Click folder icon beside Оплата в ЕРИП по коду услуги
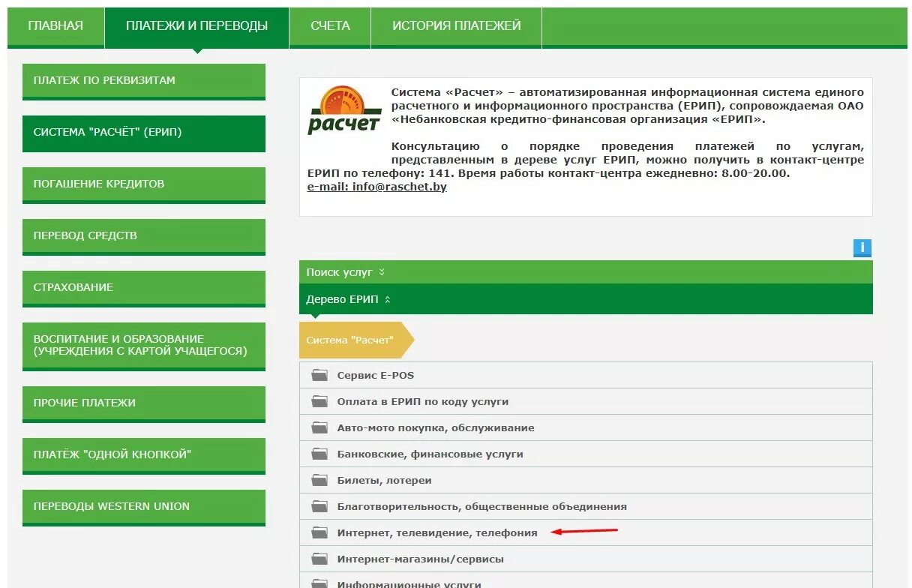Viewport: 912px width, 588px height. pos(320,401)
